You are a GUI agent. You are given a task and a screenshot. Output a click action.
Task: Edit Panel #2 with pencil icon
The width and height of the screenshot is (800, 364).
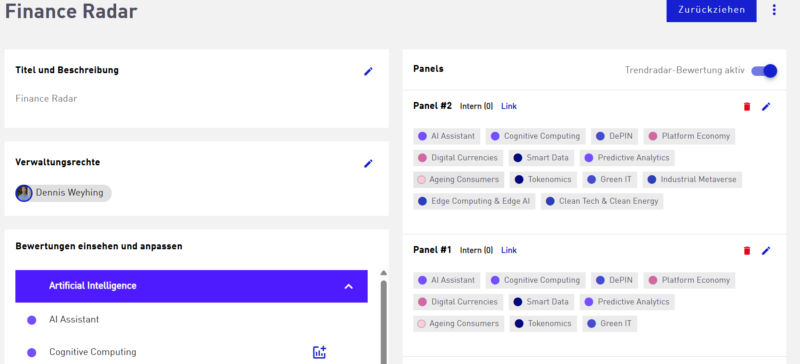coord(766,107)
